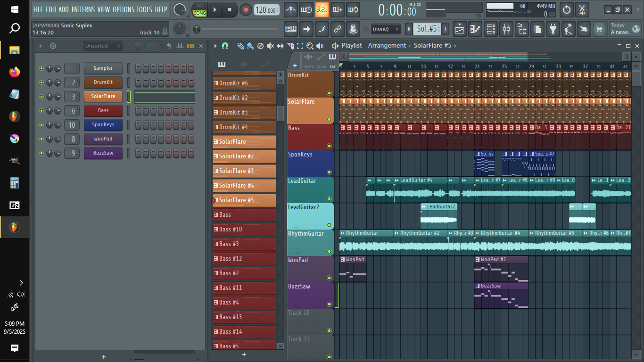This screenshot has width=644, height=362.
Task: Switch to SONG mode
Action: click(x=200, y=13)
